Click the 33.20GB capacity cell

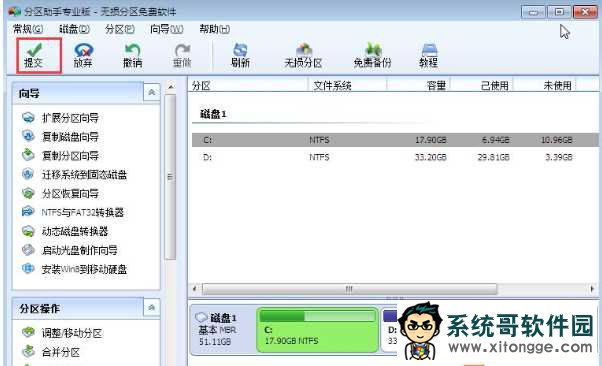(430, 157)
